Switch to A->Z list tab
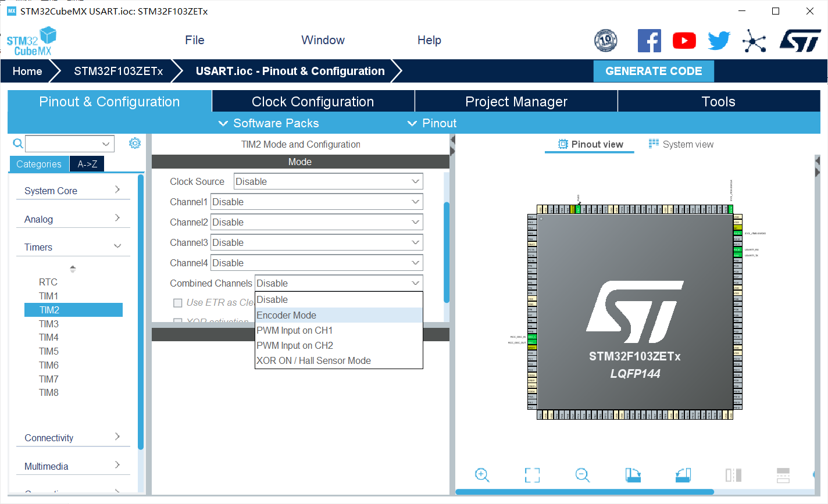828x504 pixels. pos(87,164)
